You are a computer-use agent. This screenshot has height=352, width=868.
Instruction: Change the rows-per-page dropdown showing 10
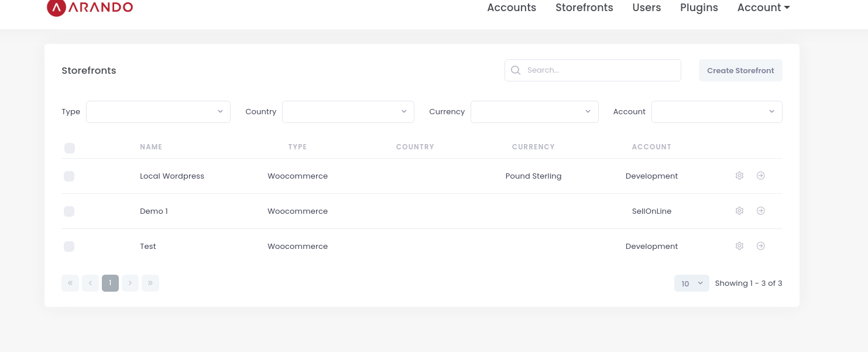coord(691,283)
